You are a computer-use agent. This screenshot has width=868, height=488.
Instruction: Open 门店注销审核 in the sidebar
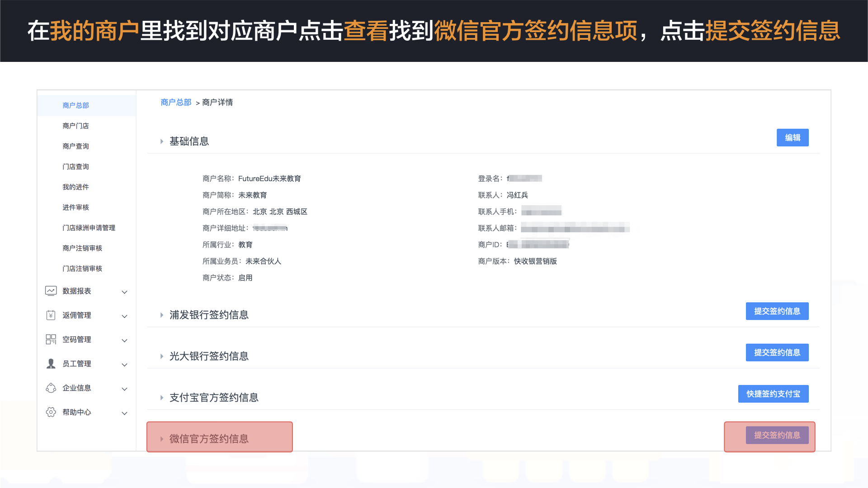82,268
